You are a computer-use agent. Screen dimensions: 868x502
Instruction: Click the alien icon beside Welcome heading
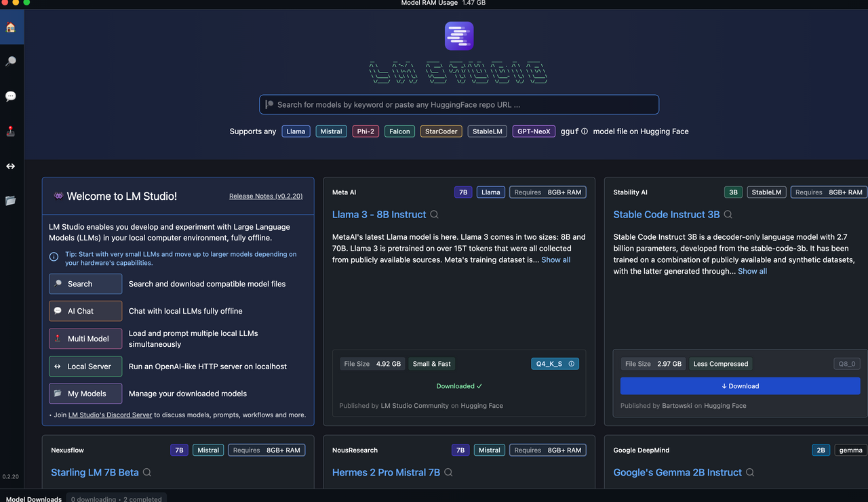[x=58, y=196]
